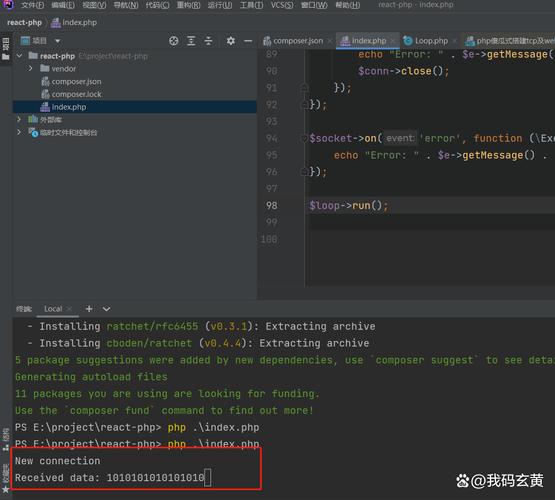Open the structure tool window sidebar icon
555x500 pixels.
tap(6, 439)
